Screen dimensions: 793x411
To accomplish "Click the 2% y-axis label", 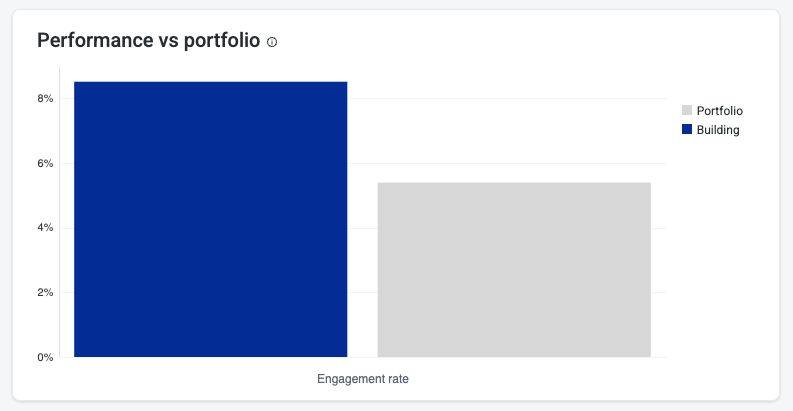I will 45,293.
